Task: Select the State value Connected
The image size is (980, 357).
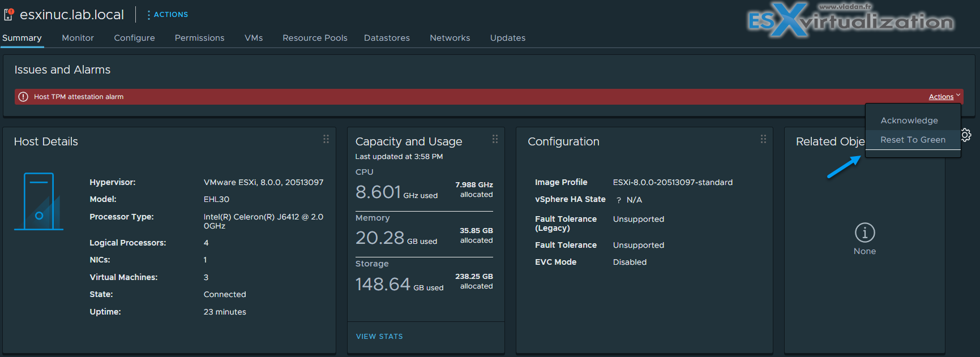Action: pyautogui.click(x=225, y=295)
